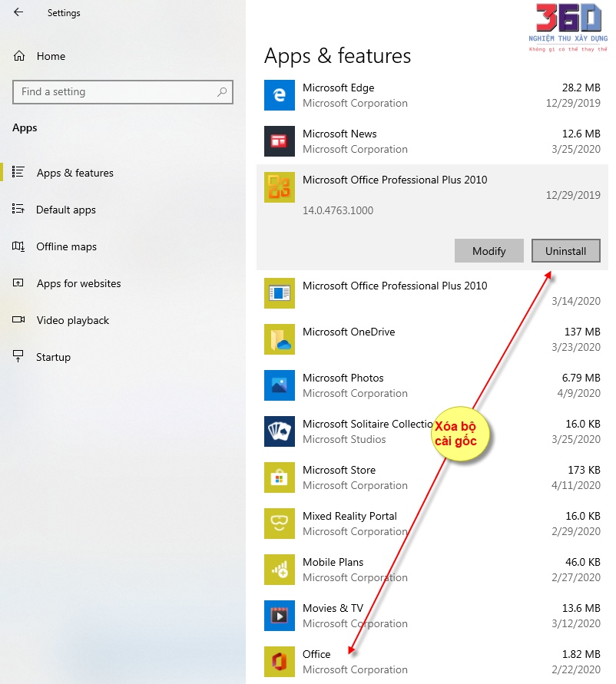
Task: Click the Default apps sidebar icon
Action: pyautogui.click(x=18, y=209)
